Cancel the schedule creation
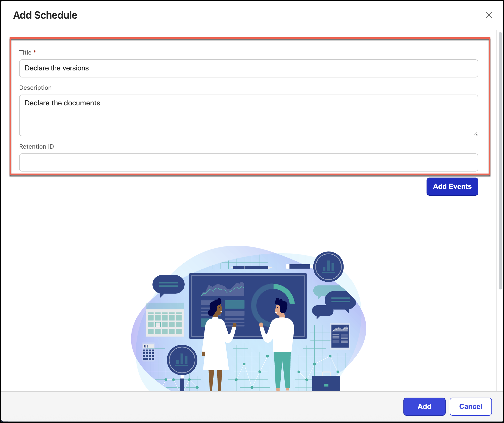Image resolution: width=504 pixels, height=423 pixels. (x=471, y=406)
